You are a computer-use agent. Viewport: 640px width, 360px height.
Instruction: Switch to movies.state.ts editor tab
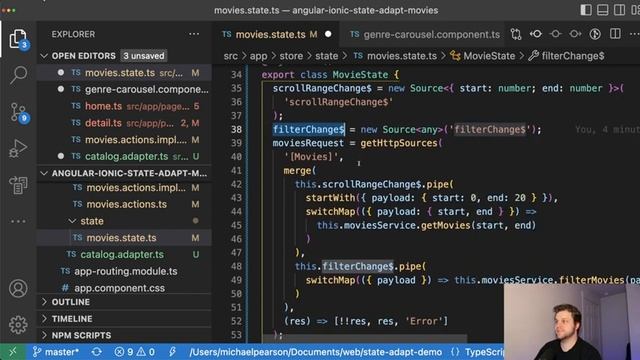coord(270,35)
